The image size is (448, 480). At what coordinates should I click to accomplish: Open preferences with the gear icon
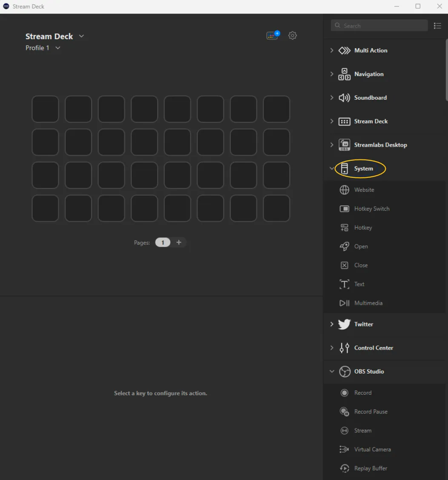coord(293,35)
